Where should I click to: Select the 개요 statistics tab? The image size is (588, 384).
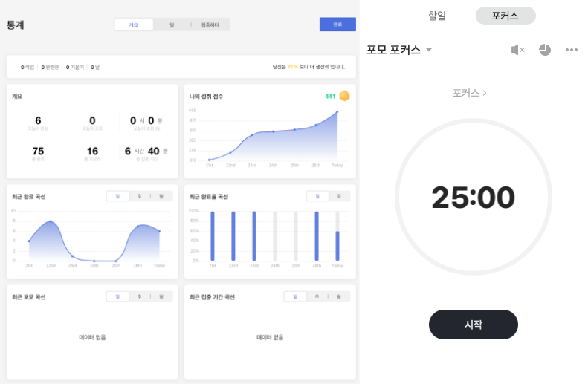point(134,25)
